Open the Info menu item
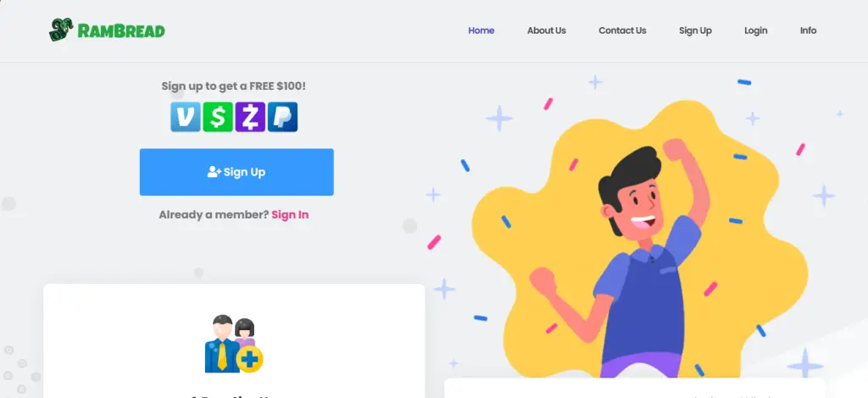 [808, 30]
